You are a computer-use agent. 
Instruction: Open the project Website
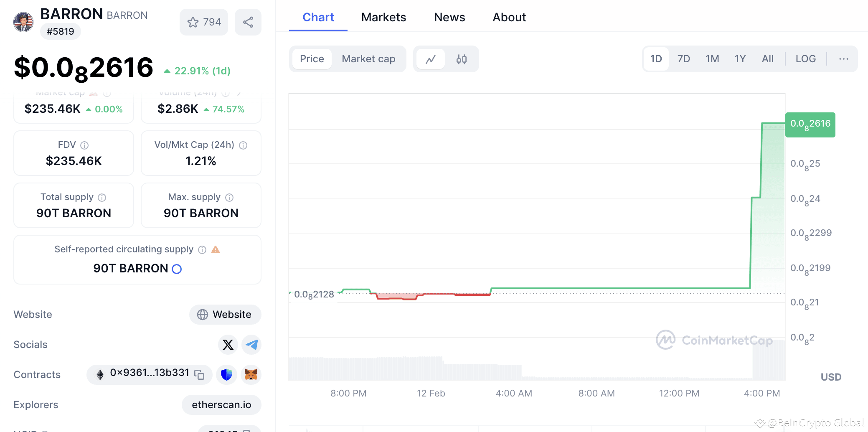[x=225, y=314]
